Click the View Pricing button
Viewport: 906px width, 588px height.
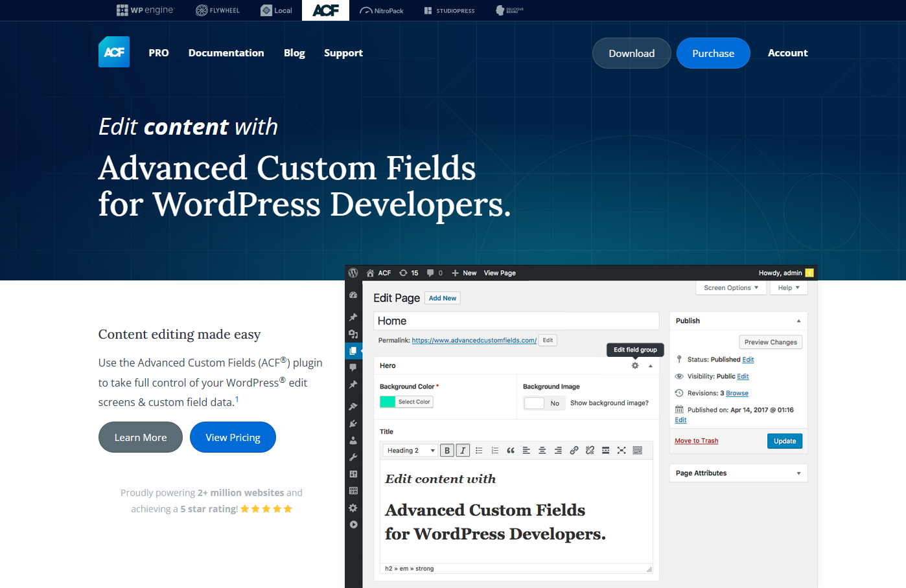(x=233, y=437)
